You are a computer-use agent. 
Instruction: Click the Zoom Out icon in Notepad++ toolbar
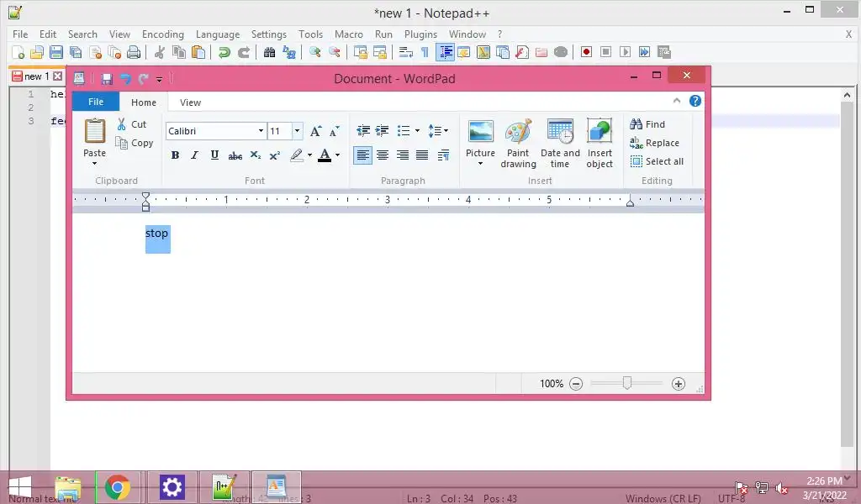tap(335, 52)
